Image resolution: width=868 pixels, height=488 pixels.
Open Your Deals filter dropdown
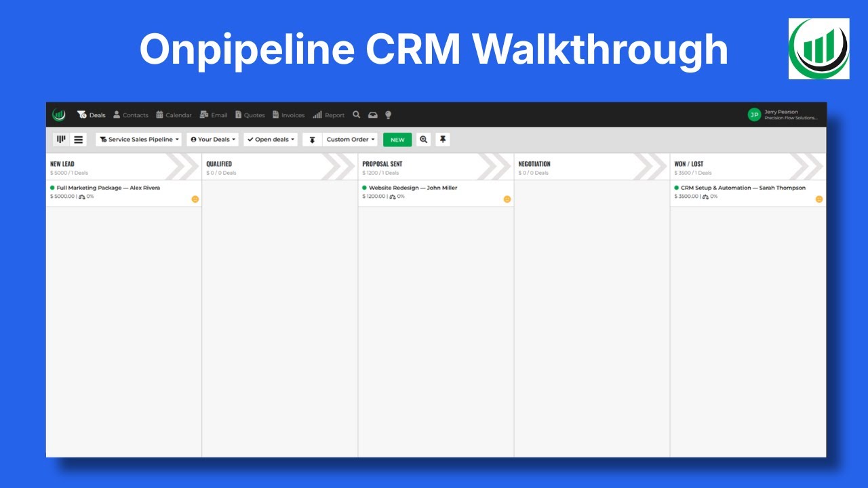[x=213, y=140]
